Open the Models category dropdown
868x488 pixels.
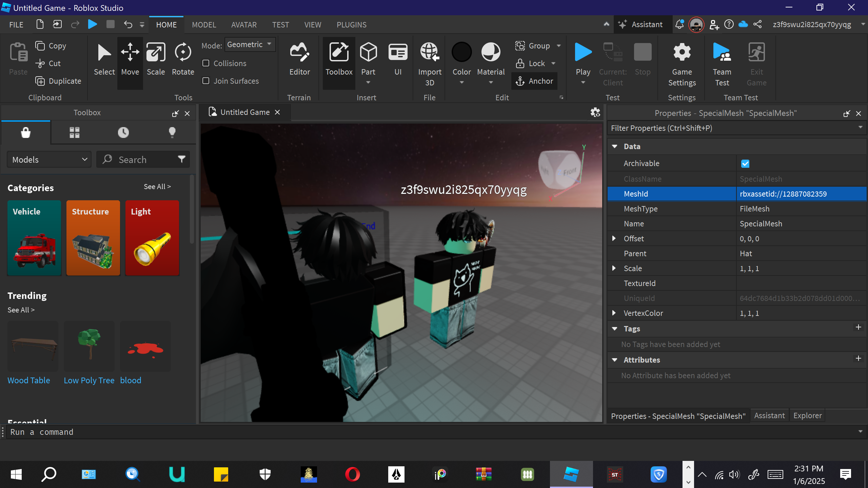[50, 160]
